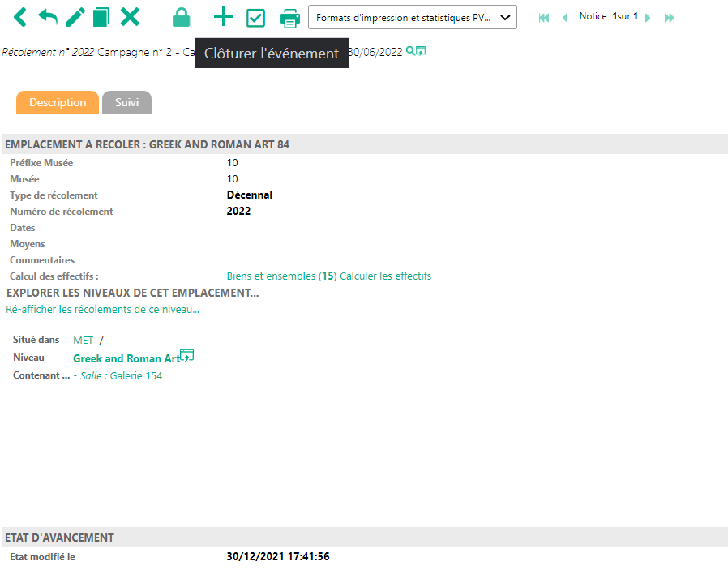Jump to the first notice
The image size is (728, 574).
click(544, 18)
